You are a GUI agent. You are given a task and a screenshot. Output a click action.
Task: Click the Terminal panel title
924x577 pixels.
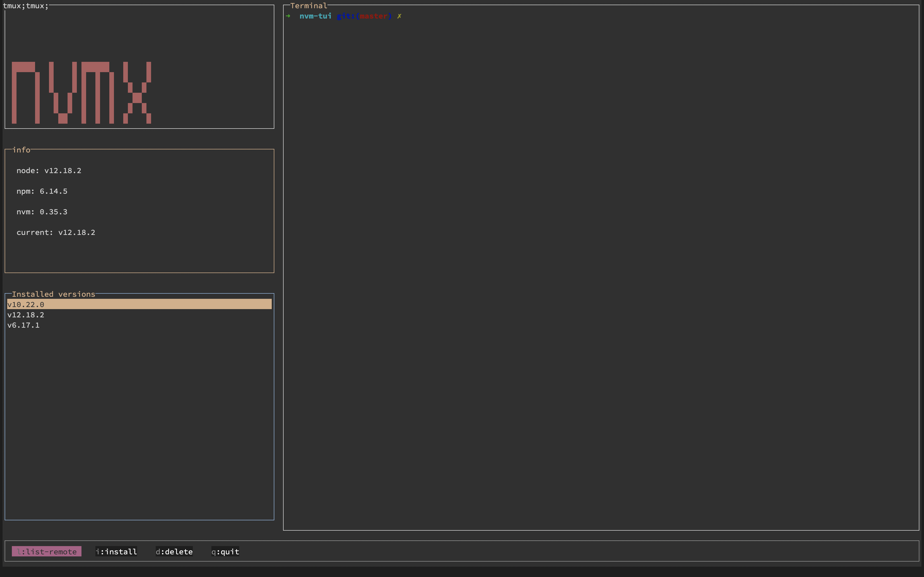[x=309, y=6]
